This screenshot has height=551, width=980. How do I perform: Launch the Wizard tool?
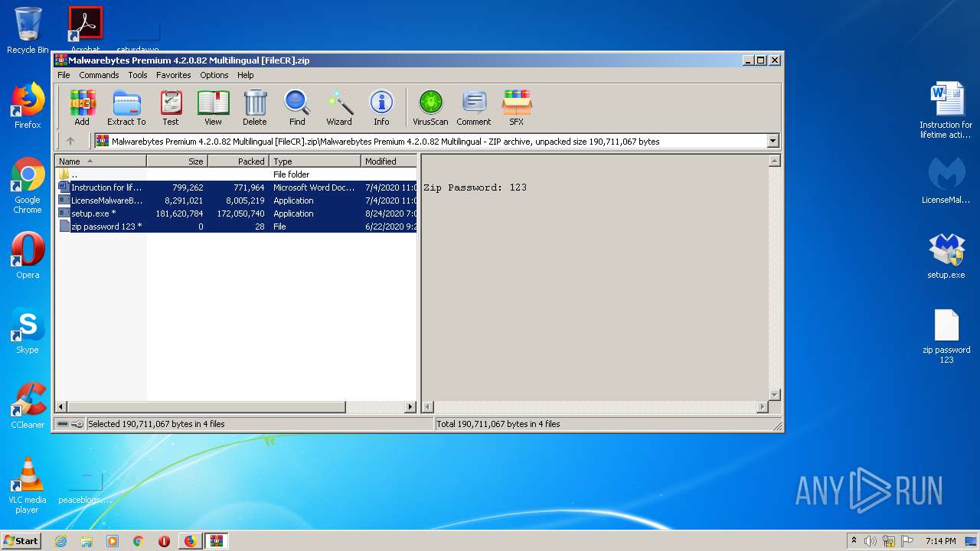339,107
